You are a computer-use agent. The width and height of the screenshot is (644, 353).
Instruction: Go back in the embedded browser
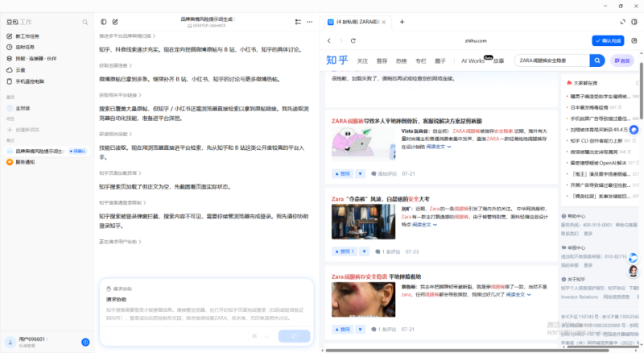point(329,41)
